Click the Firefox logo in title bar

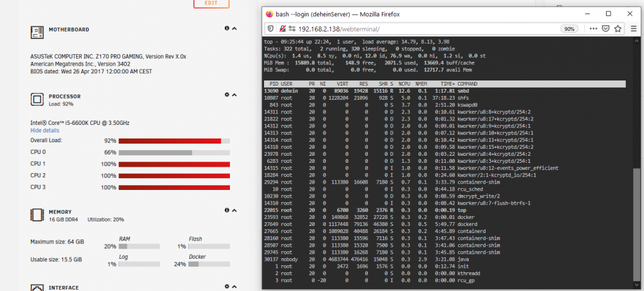pyautogui.click(x=269, y=14)
